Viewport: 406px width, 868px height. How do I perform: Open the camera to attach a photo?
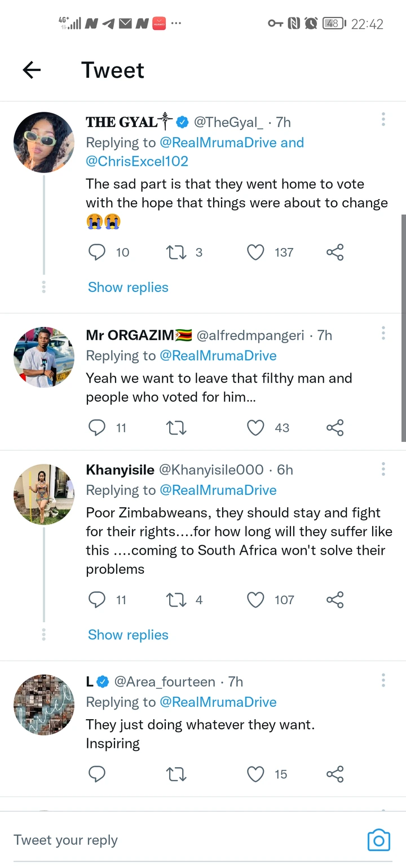[x=378, y=840]
